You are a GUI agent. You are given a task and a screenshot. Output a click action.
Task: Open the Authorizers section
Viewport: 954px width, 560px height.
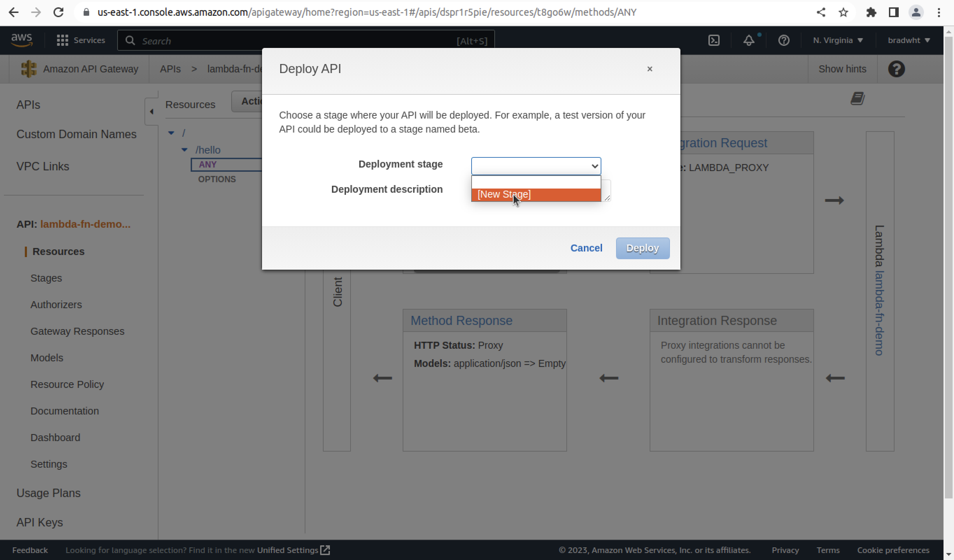click(x=56, y=304)
